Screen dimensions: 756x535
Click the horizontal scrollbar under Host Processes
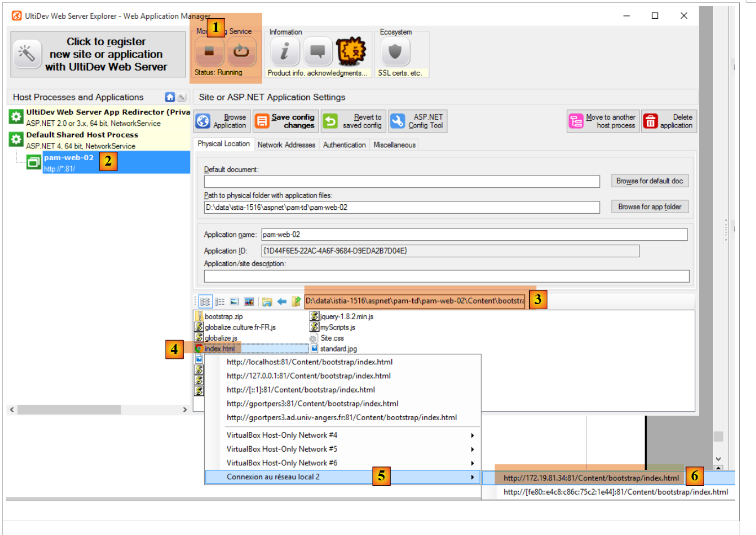tap(69, 410)
